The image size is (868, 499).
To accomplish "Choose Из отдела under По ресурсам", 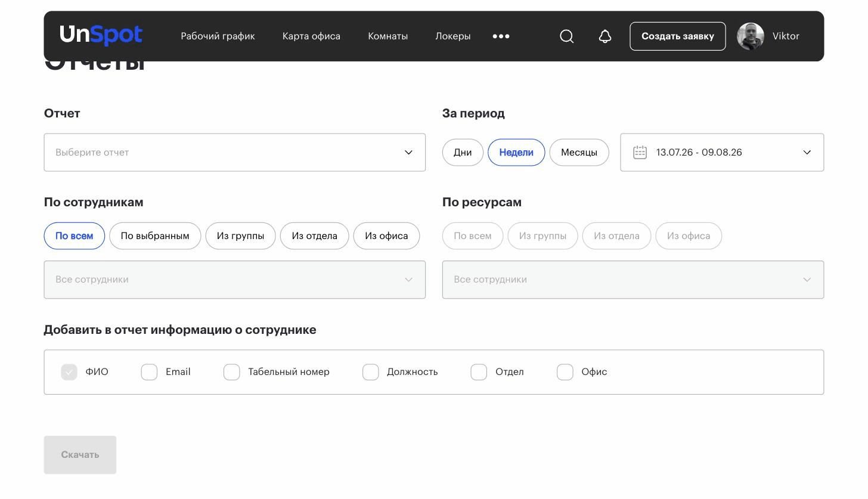I will (616, 236).
